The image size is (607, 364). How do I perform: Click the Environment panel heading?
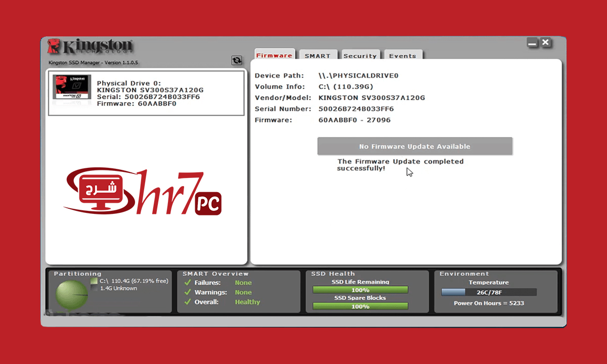coord(464,274)
